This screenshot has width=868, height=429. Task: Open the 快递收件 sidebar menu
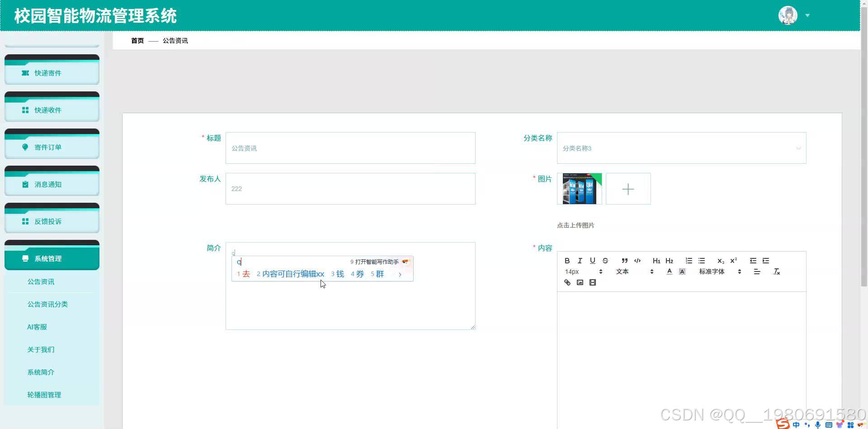[52, 110]
